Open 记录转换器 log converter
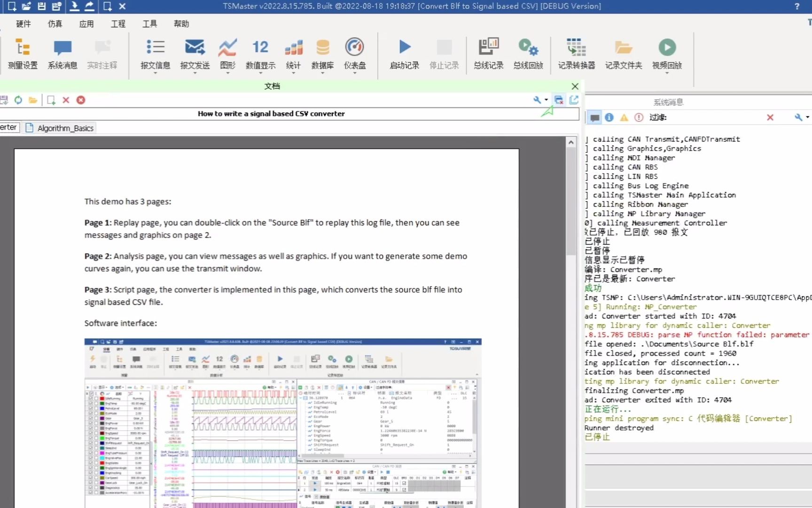The width and height of the screenshot is (812, 508). (576, 54)
